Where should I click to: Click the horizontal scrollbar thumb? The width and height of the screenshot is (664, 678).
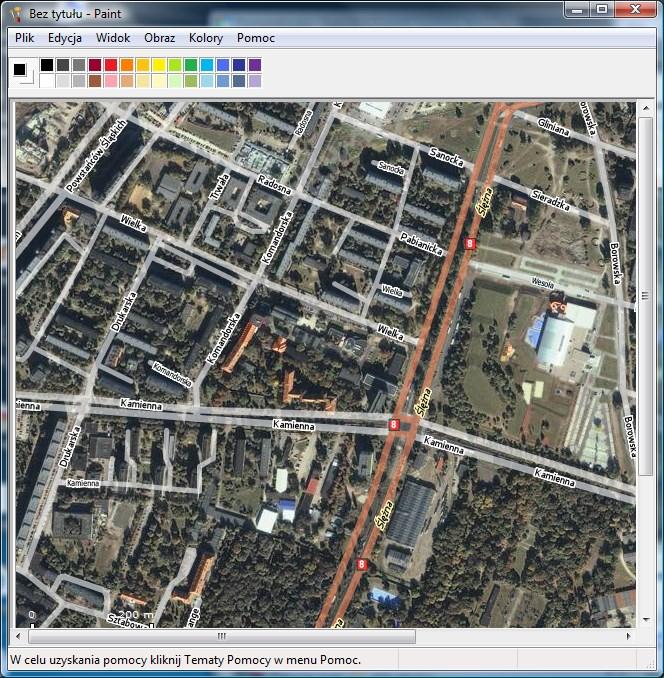222,636
